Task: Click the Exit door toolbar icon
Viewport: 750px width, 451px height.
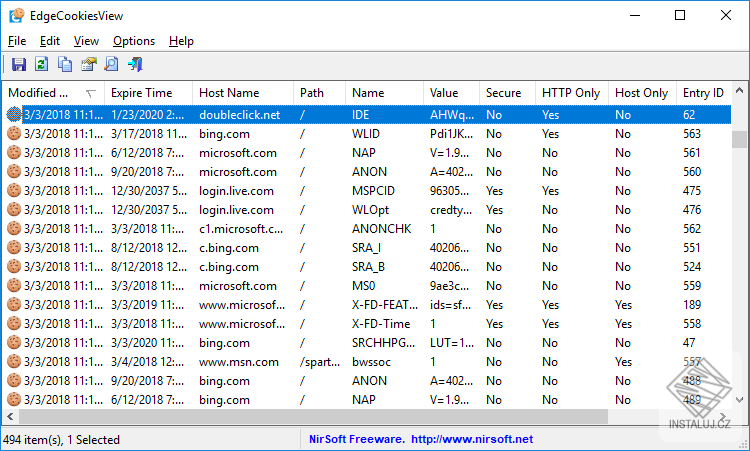Action: [134, 65]
